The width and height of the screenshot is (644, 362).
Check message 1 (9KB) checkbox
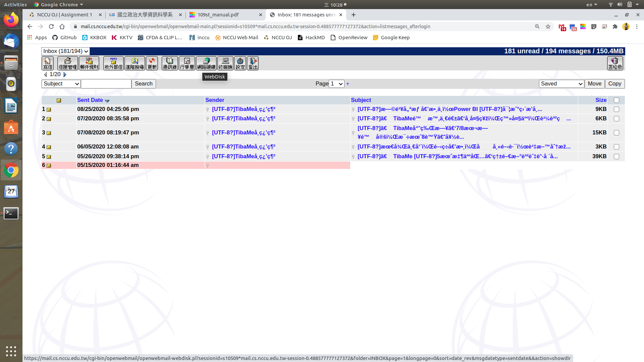click(616, 109)
